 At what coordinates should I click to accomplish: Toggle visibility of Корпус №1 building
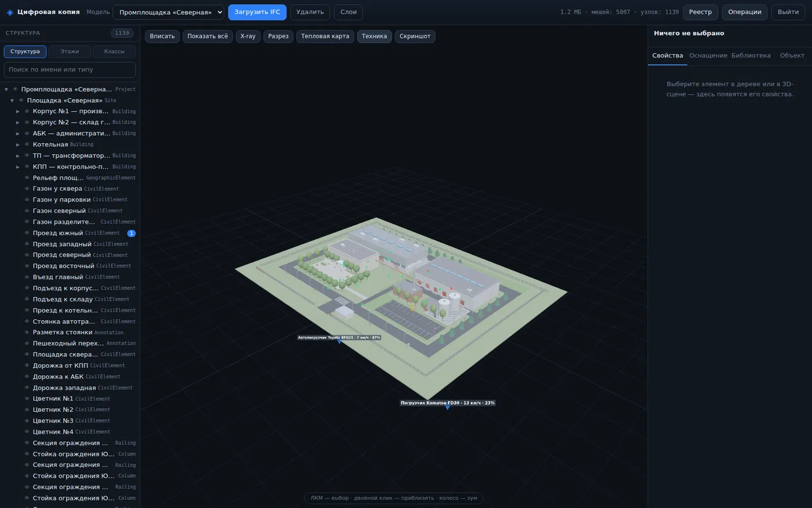pyautogui.click(x=27, y=111)
